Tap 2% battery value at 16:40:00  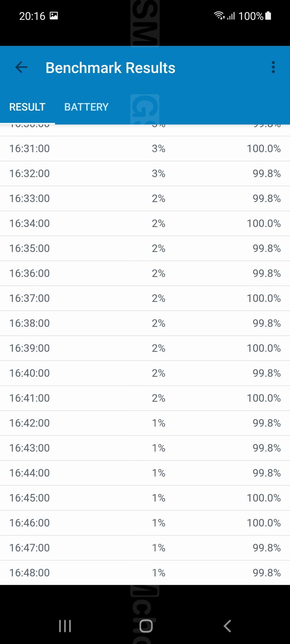point(159,373)
